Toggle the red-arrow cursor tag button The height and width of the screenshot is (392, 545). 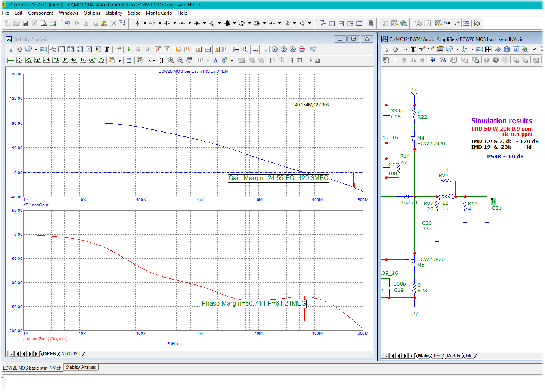264,49
